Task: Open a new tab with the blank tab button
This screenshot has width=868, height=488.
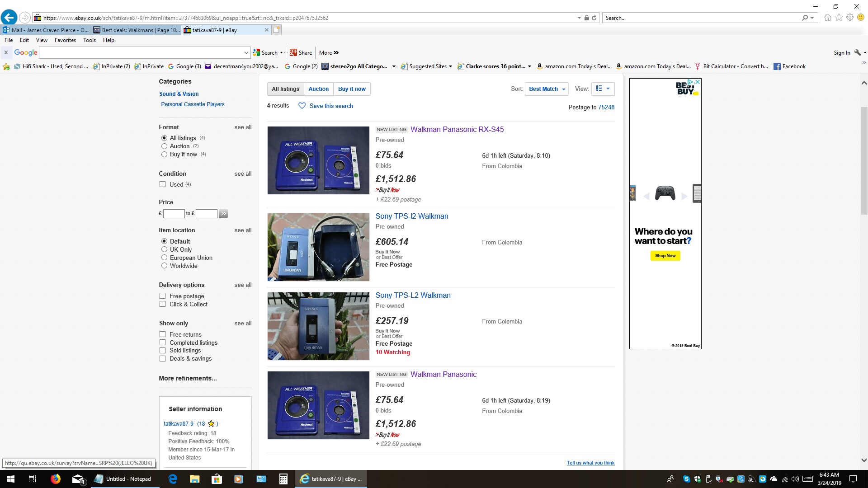Action: (x=277, y=30)
